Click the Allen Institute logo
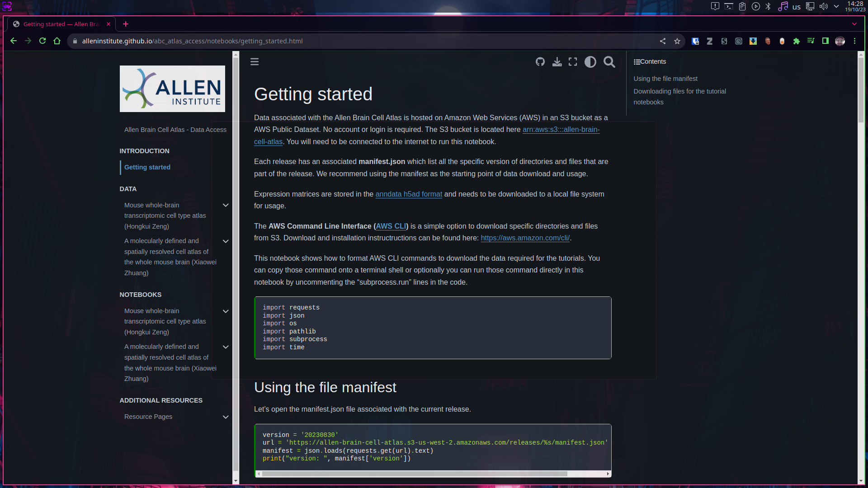868x488 pixels. click(x=172, y=89)
